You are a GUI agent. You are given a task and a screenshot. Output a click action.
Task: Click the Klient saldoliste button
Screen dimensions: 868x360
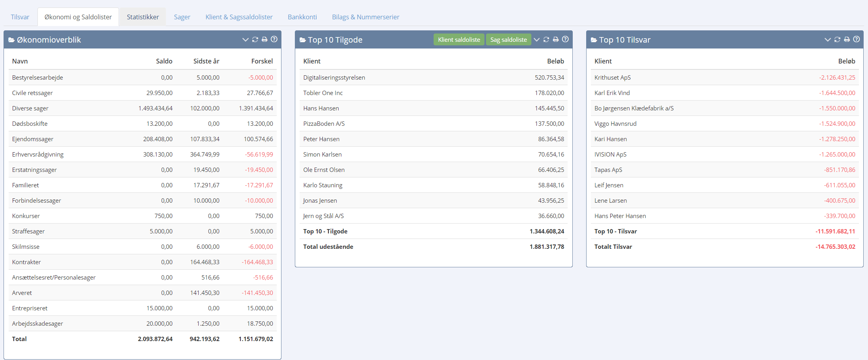pos(459,39)
